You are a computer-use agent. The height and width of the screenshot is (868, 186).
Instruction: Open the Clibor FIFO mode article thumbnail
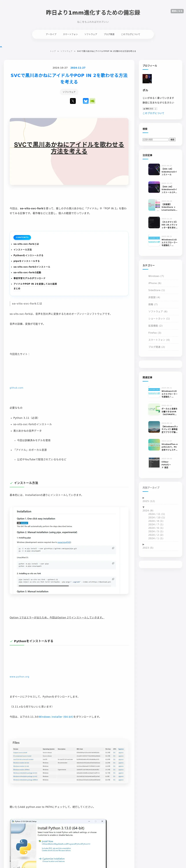pyautogui.click(x=154, y=462)
